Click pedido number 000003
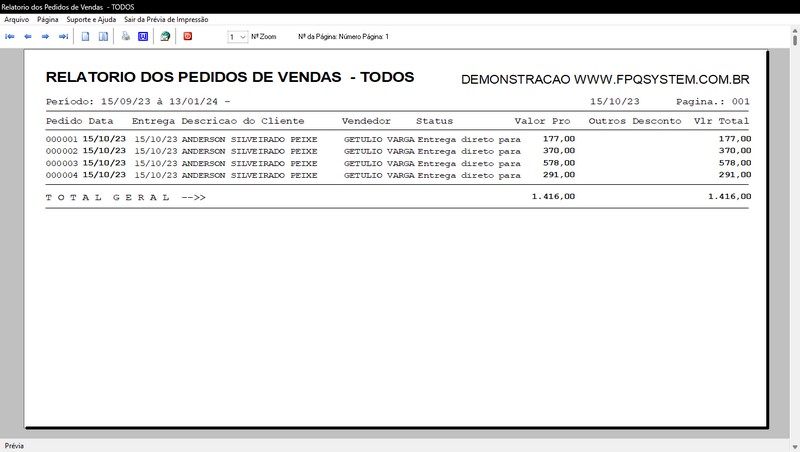The height and width of the screenshot is (452, 800). pyautogui.click(x=62, y=164)
